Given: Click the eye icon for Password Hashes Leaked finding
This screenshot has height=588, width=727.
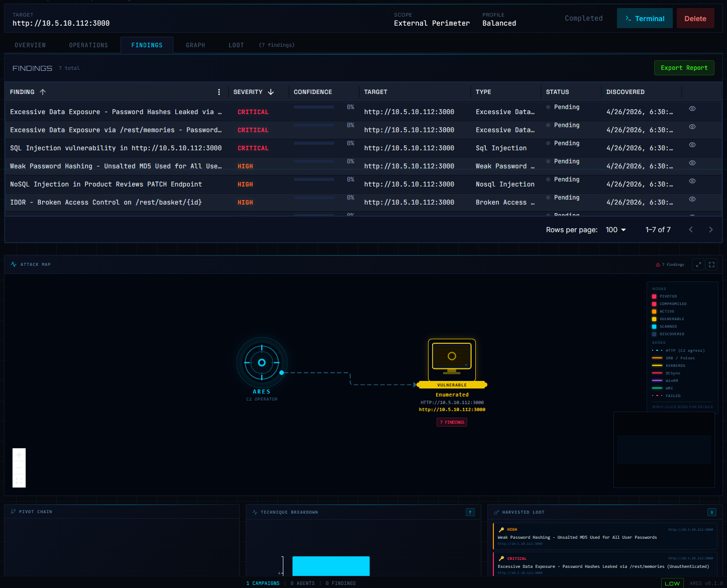Looking at the screenshot, I should coord(692,109).
